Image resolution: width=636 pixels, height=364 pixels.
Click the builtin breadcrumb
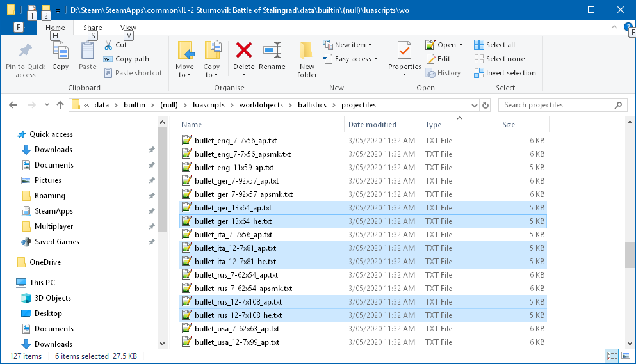tap(135, 105)
